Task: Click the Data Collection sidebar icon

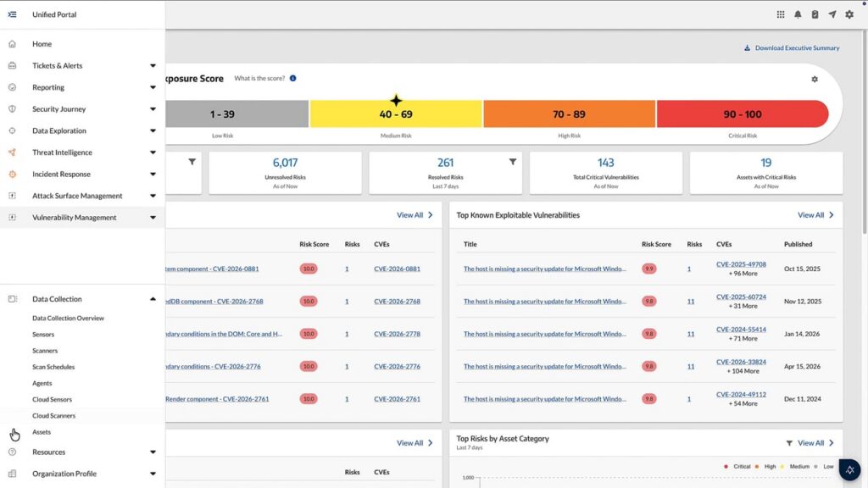Action: 12,299
